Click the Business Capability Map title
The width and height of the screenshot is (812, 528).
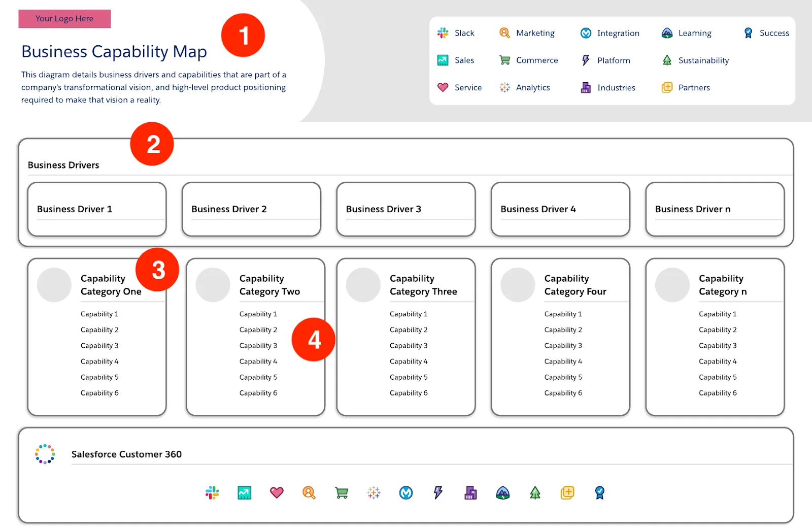(114, 52)
